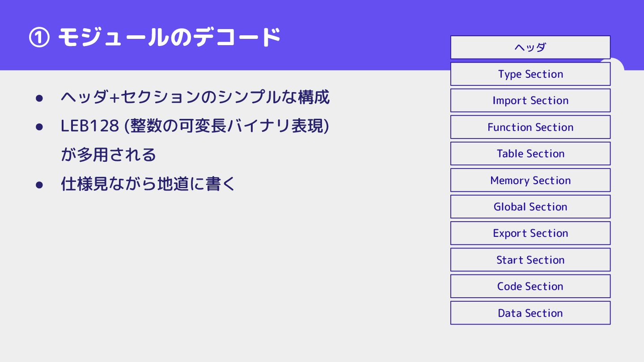Click the first bullet point dot
Viewport: 644px width, 362px height.
point(39,98)
